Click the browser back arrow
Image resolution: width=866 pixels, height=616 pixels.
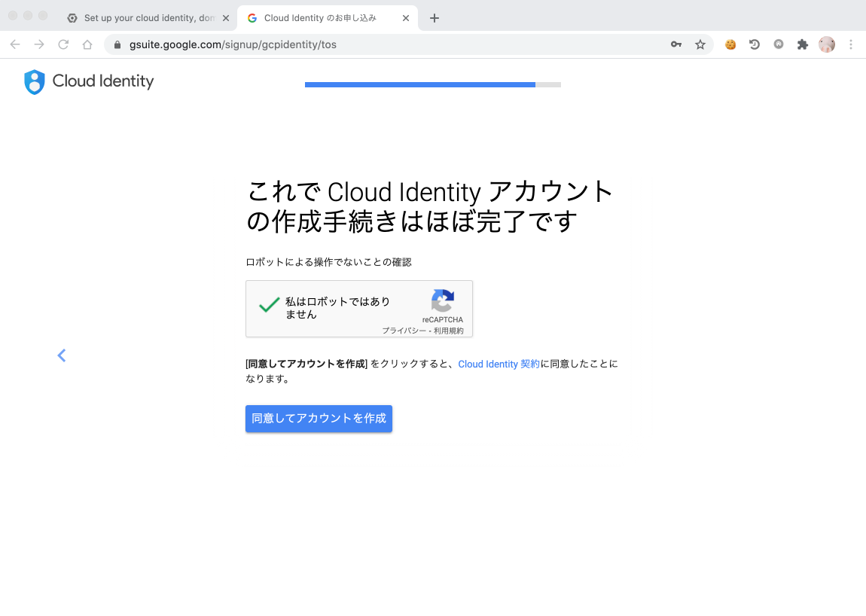(15, 44)
